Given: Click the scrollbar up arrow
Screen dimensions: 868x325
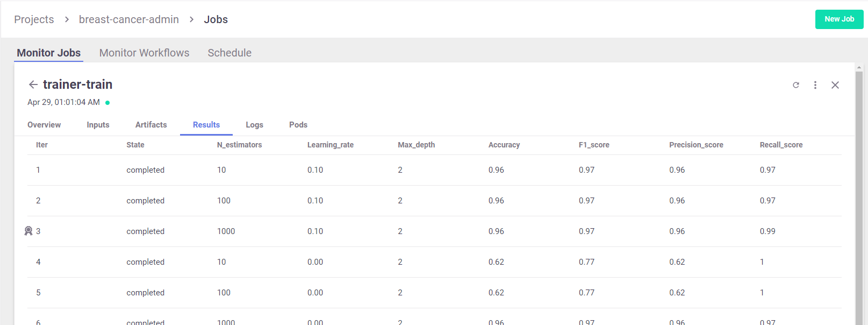Looking at the screenshot, I should (x=859, y=67).
